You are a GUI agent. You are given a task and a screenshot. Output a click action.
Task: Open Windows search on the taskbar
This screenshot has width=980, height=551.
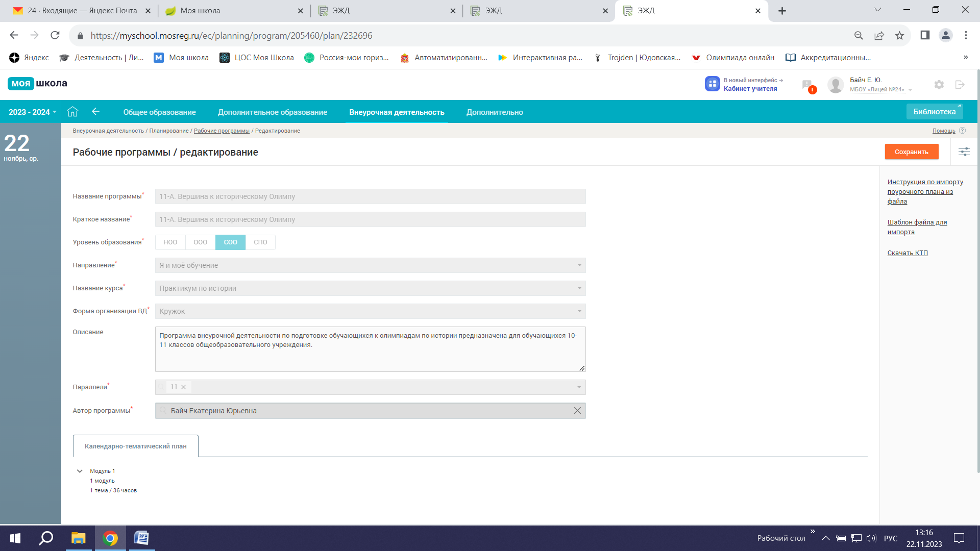(46, 538)
